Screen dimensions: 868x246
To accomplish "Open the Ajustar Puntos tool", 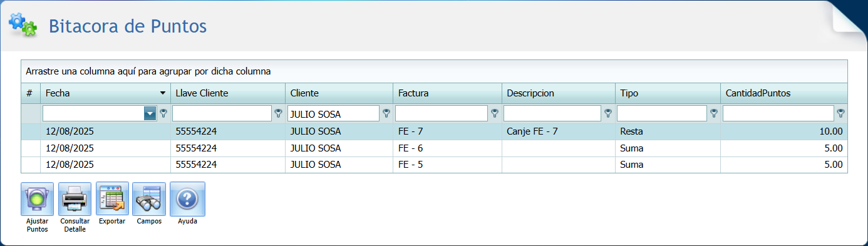I will click(x=37, y=199).
